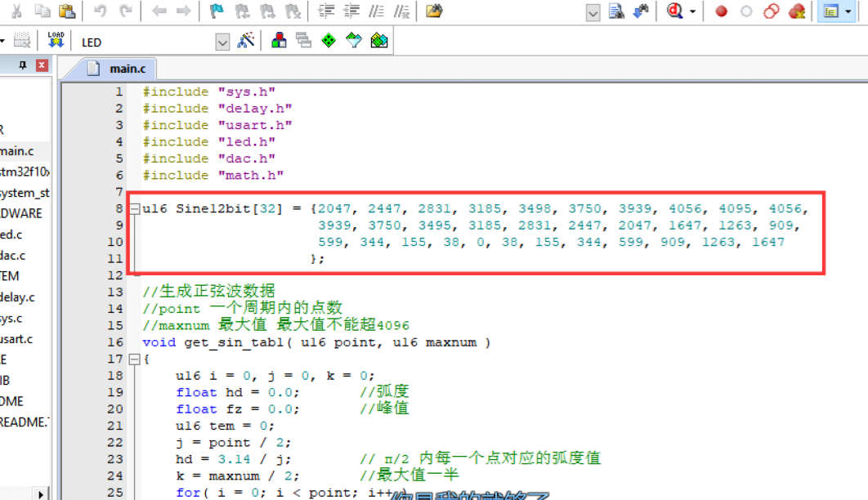Image resolution: width=868 pixels, height=500 pixels.
Task: Open Manage Project Items blocks icon
Action: 279,40
